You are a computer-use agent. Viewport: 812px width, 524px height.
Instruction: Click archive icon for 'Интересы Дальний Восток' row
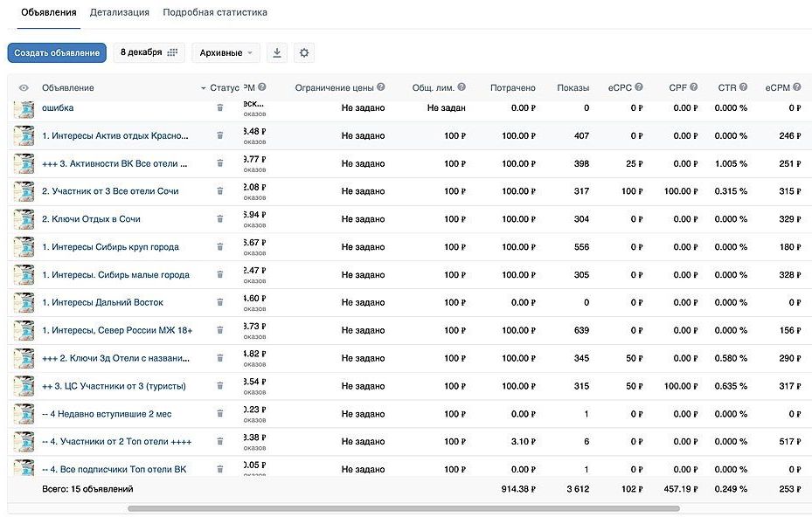tap(220, 303)
